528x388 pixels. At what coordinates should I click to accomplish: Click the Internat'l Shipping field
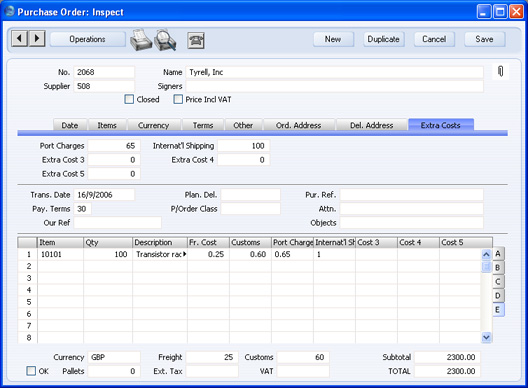click(243, 146)
